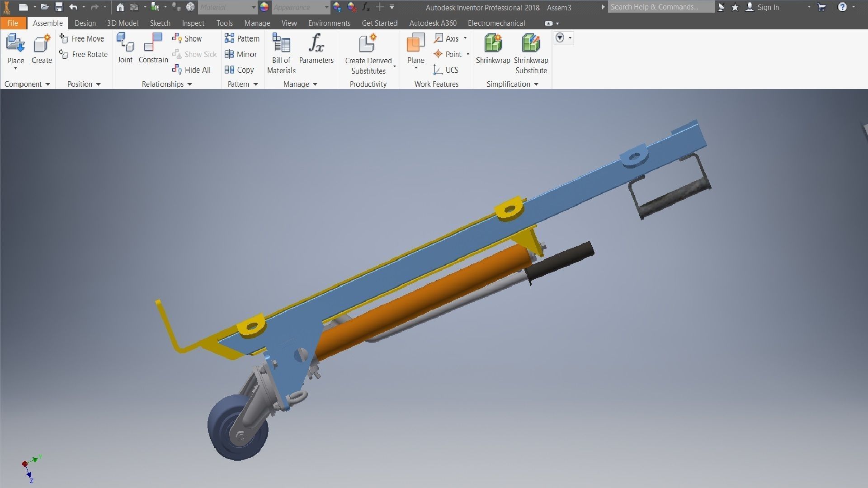The image size is (868, 488).
Task: Click the round down-arrow button beside the Simplification panel
Action: coord(560,38)
